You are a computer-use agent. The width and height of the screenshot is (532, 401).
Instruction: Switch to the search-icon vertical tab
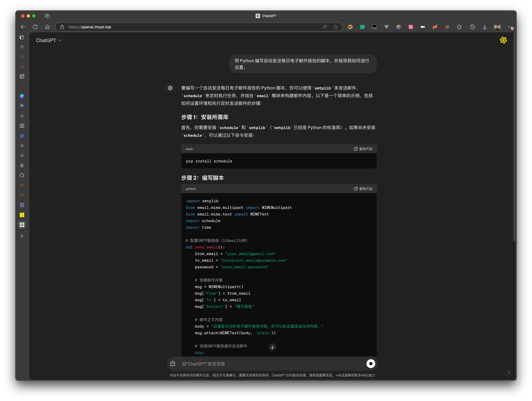coord(22,86)
